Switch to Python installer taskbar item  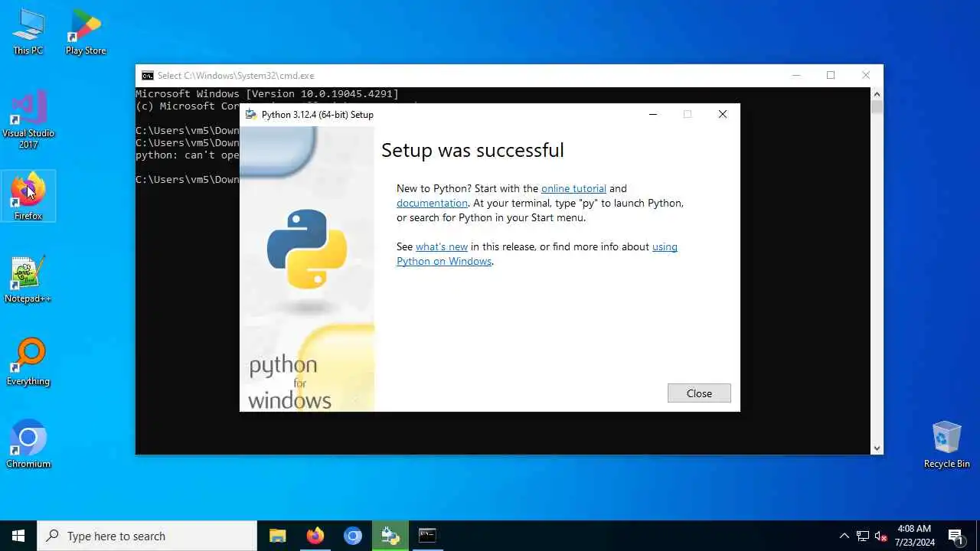tap(390, 536)
